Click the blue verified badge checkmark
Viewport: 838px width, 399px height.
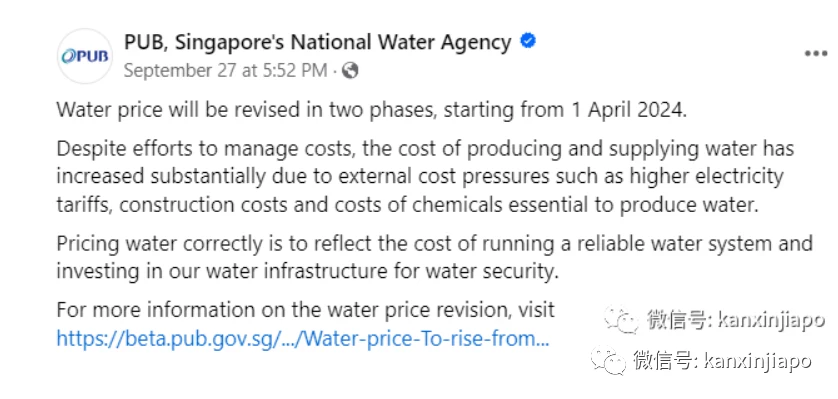(529, 41)
